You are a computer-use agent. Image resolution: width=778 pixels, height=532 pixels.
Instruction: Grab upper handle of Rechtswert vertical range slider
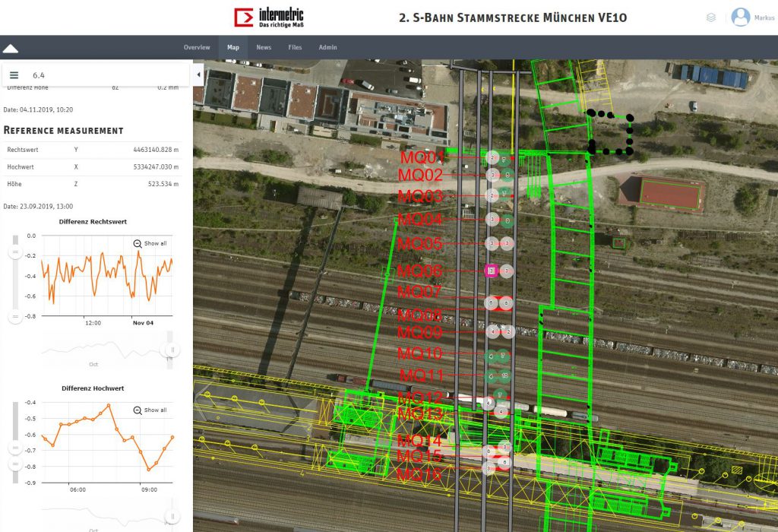coord(15,252)
